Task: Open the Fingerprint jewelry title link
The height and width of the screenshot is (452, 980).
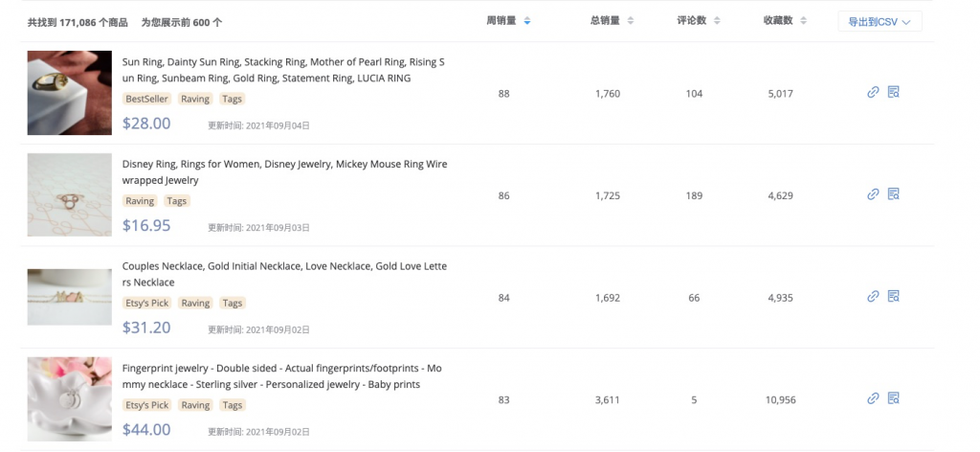Action: pyautogui.click(x=282, y=376)
